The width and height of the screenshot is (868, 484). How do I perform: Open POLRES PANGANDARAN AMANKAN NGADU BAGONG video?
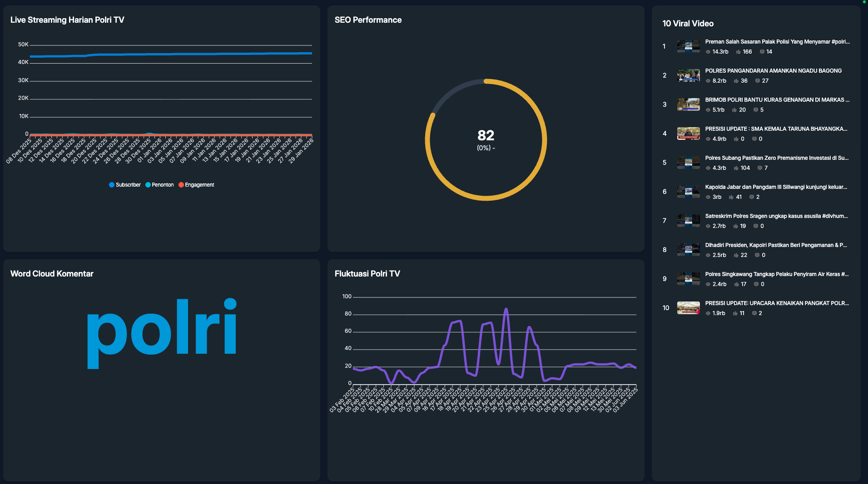(773, 70)
